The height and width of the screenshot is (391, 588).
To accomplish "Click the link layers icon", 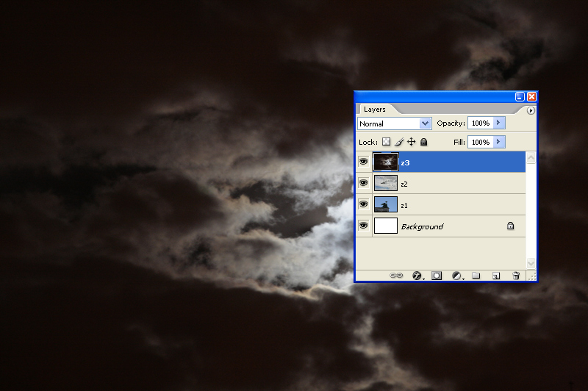I will coord(396,276).
